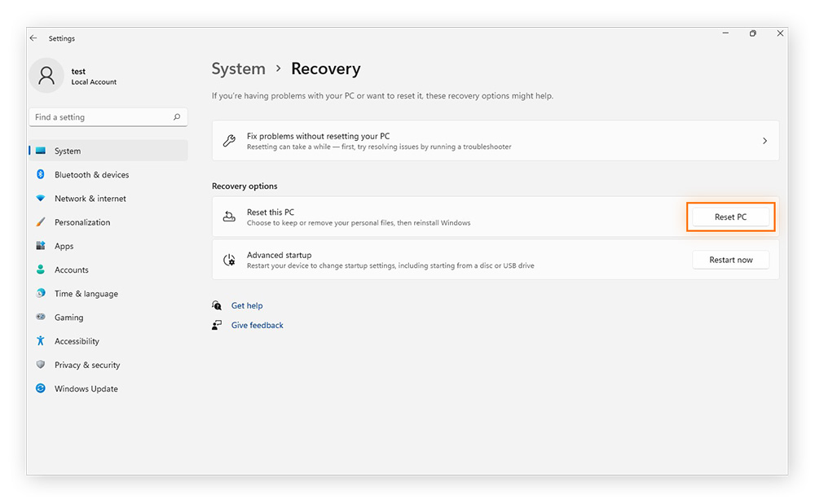815x504 pixels.
Task: Open Bluetooth & devices settings
Action: [108, 174]
